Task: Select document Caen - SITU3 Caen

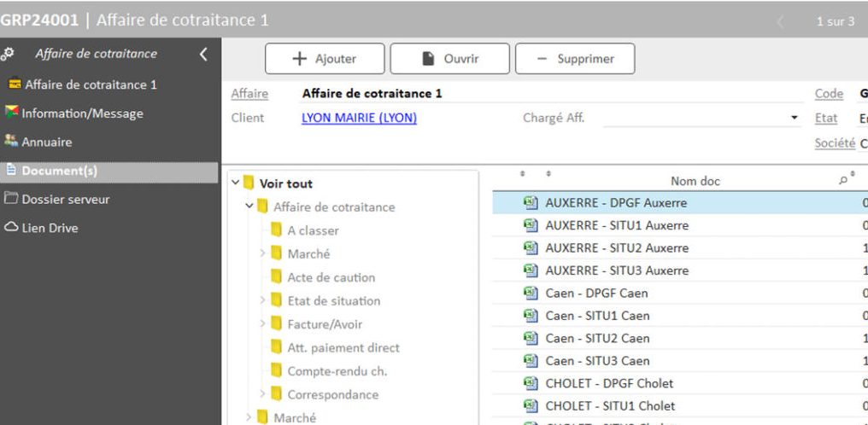Action: pyautogui.click(x=598, y=361)
